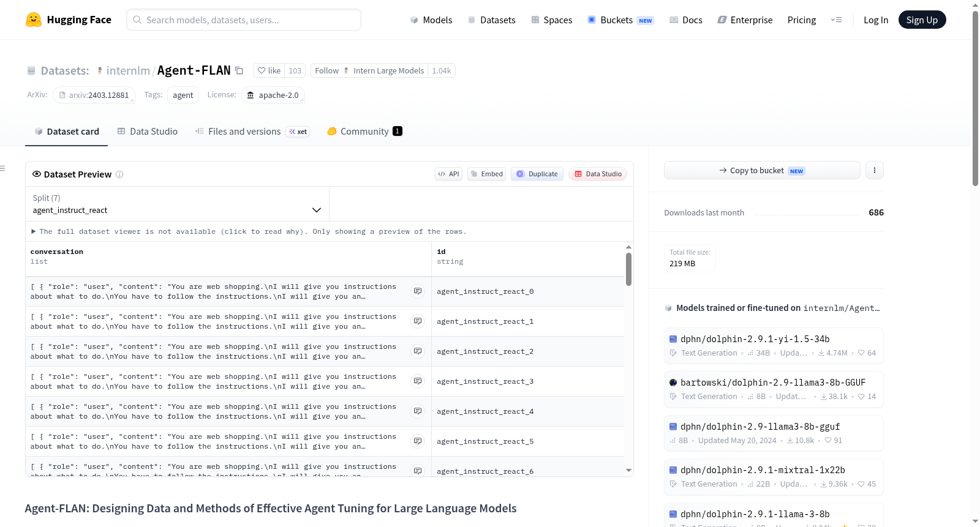980x527 pixels.
Task: Open model dphn/dolphin-2.9-llama3-8b-gguf
Action: coord(774,433)
